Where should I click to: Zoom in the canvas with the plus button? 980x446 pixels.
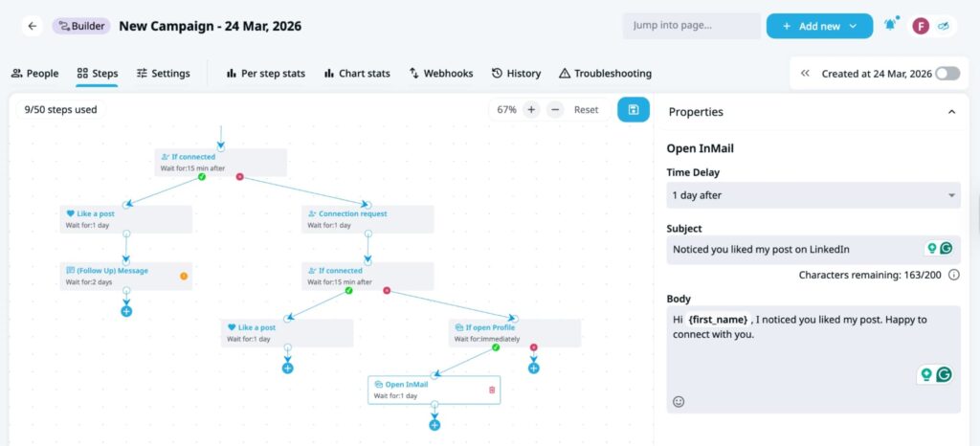coord(532,110)
